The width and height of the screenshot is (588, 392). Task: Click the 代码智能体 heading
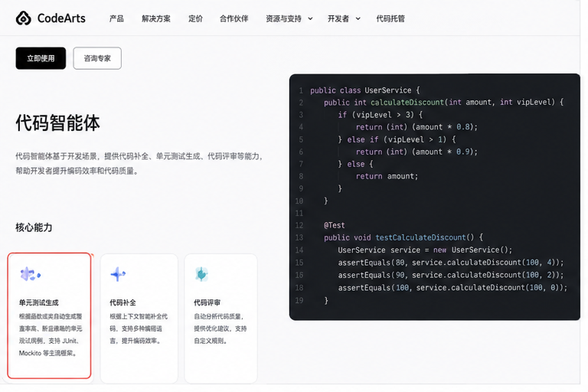[57, 123]
